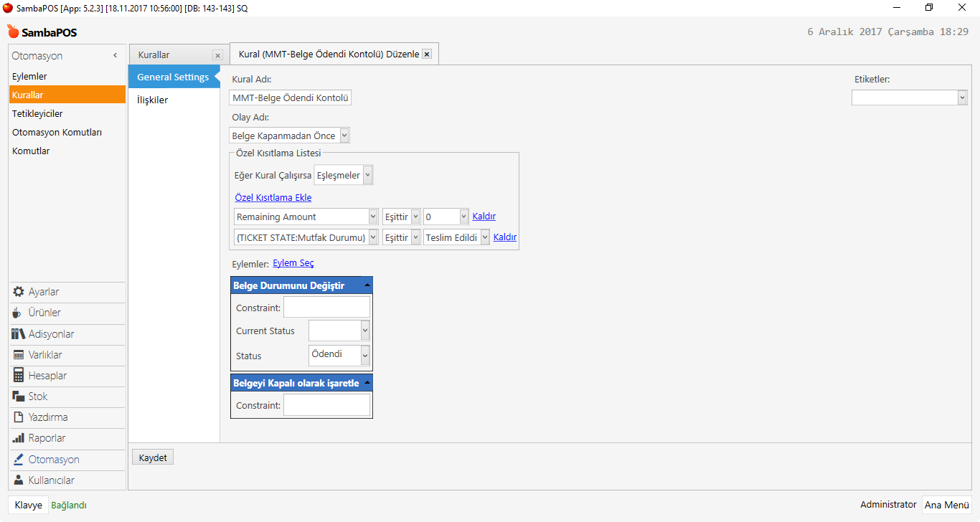Click the Adisyonlar books icon
This screenshot has width=980, height=522.
(19, 334)
